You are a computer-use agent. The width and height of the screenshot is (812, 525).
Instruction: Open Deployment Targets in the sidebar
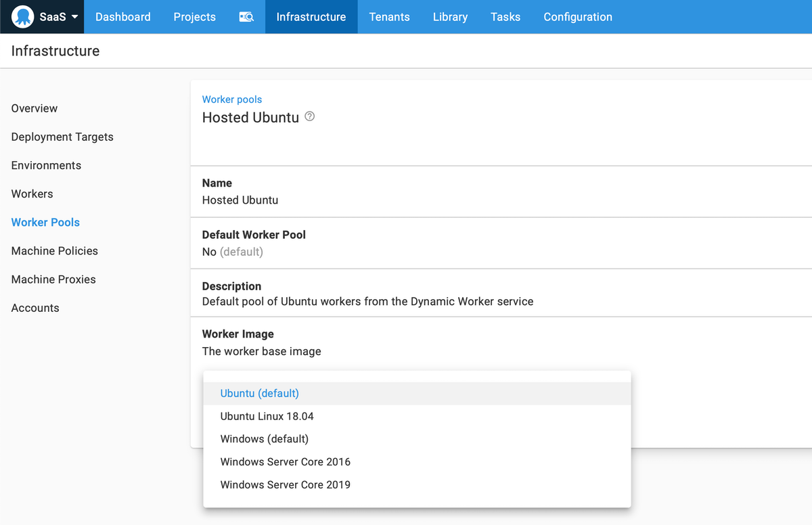[x=62, y=137]
